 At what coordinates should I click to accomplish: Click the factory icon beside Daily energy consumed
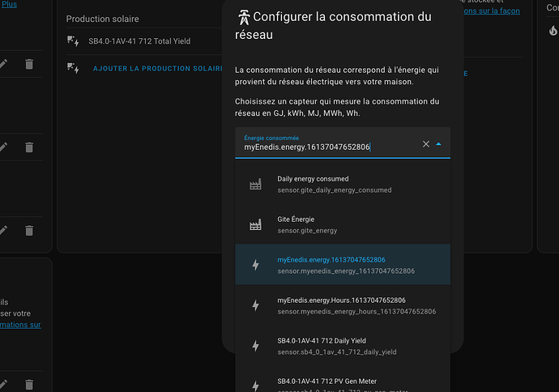click(255, 184)
